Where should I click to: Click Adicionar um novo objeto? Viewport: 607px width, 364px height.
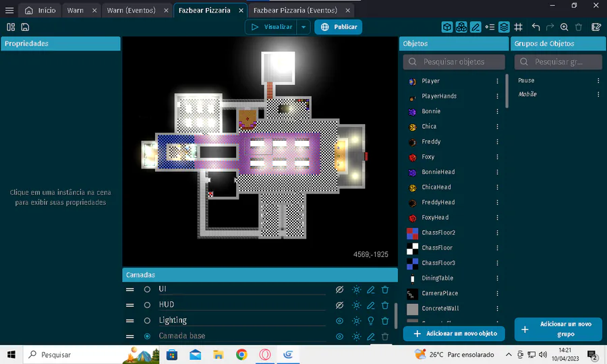[x=454, y=334]
